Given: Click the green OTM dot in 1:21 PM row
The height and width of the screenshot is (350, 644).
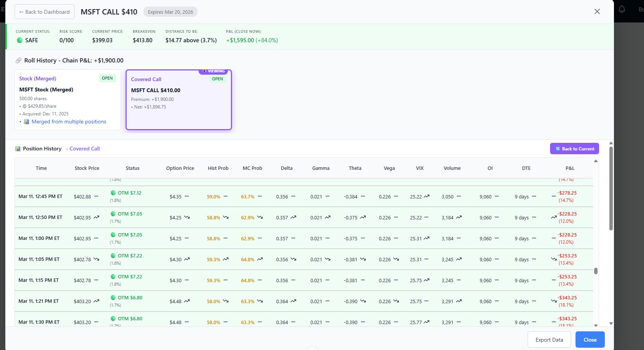Looking at the screenshot, I should [x=113, y=297].
